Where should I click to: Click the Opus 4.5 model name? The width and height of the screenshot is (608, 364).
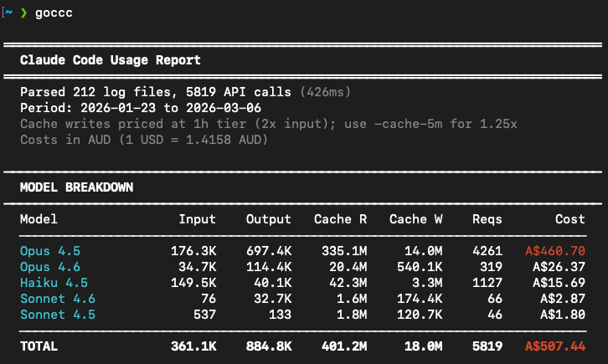tap(50, 250)
